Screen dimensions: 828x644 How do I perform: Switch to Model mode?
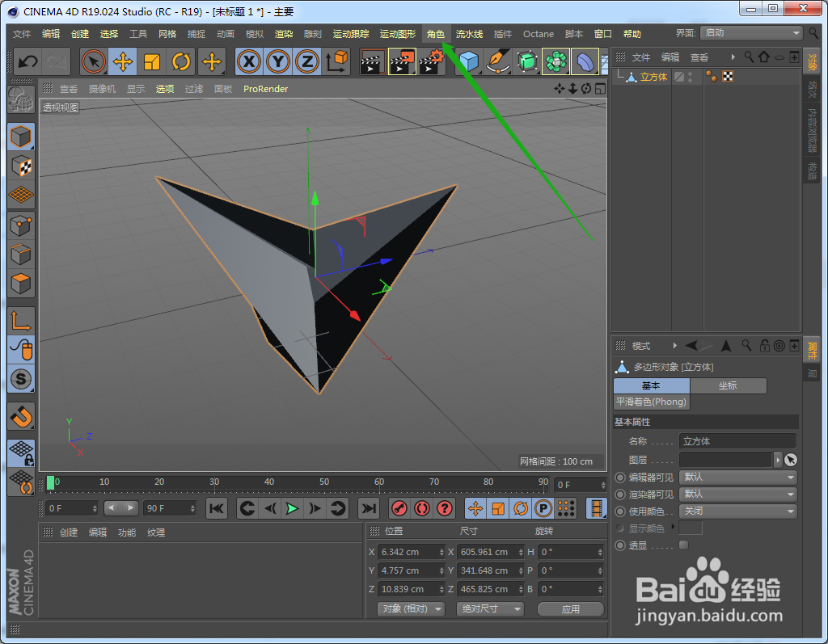[21, 137]
